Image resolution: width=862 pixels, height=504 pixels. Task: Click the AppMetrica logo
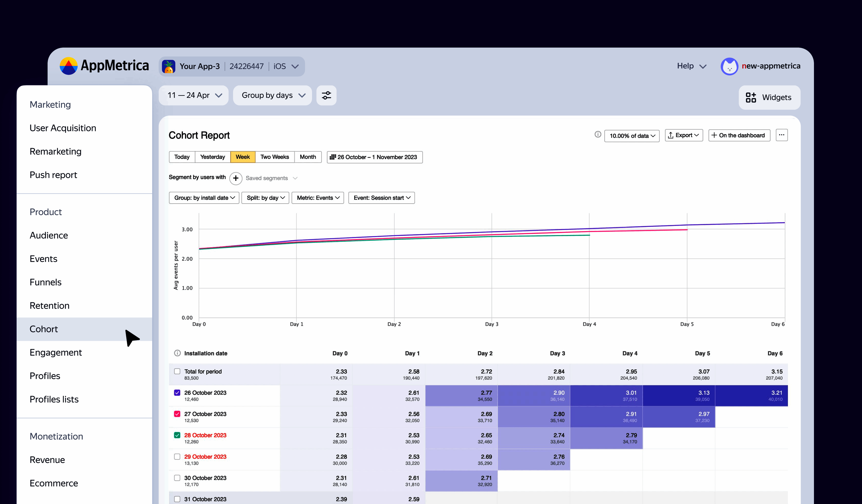[x=69, y=66]
